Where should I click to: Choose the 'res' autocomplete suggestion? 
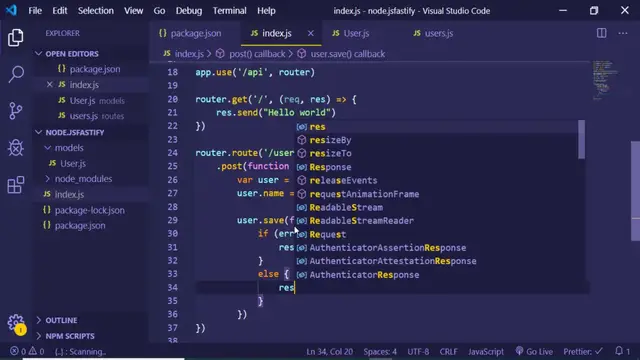(x=436, y=127)
